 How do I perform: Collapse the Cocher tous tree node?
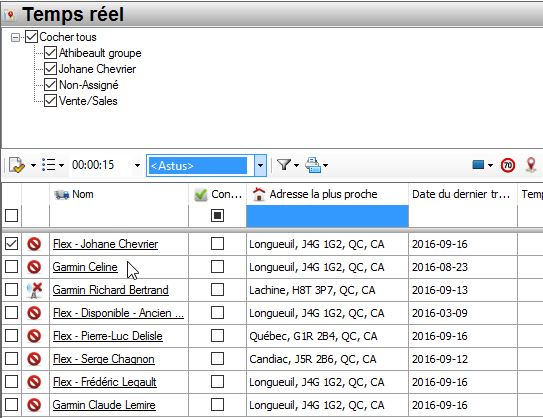(x=15, y=37)
